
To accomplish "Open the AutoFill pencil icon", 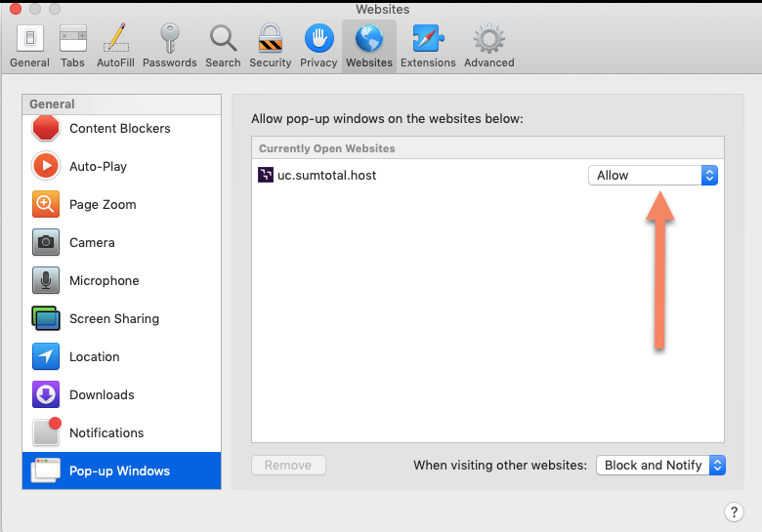I will coord(115,38).
